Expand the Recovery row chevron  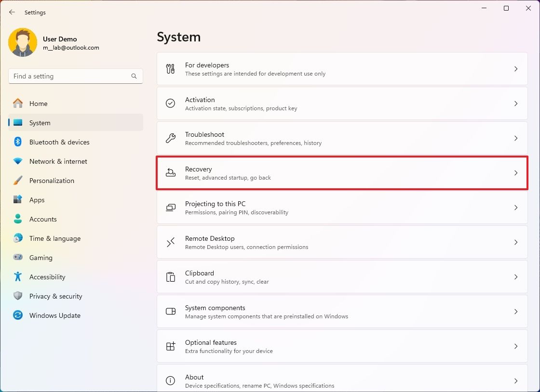[515, 173]
